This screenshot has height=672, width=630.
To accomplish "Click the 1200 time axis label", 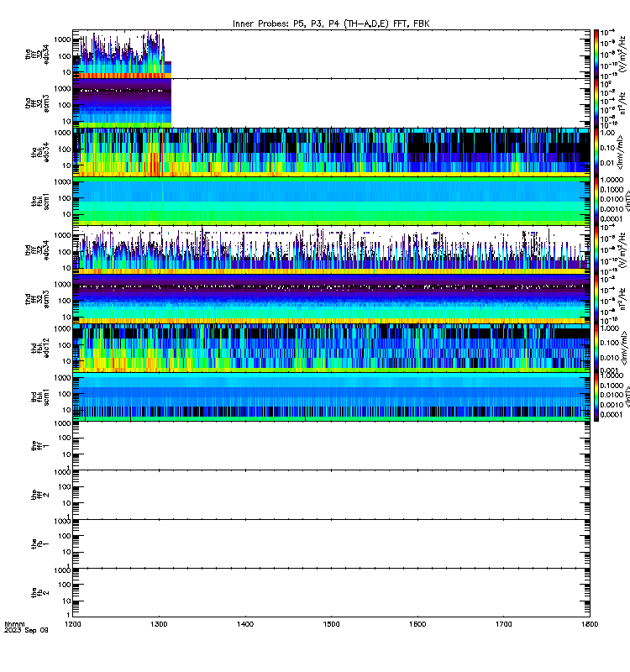I will pos(72,624).
